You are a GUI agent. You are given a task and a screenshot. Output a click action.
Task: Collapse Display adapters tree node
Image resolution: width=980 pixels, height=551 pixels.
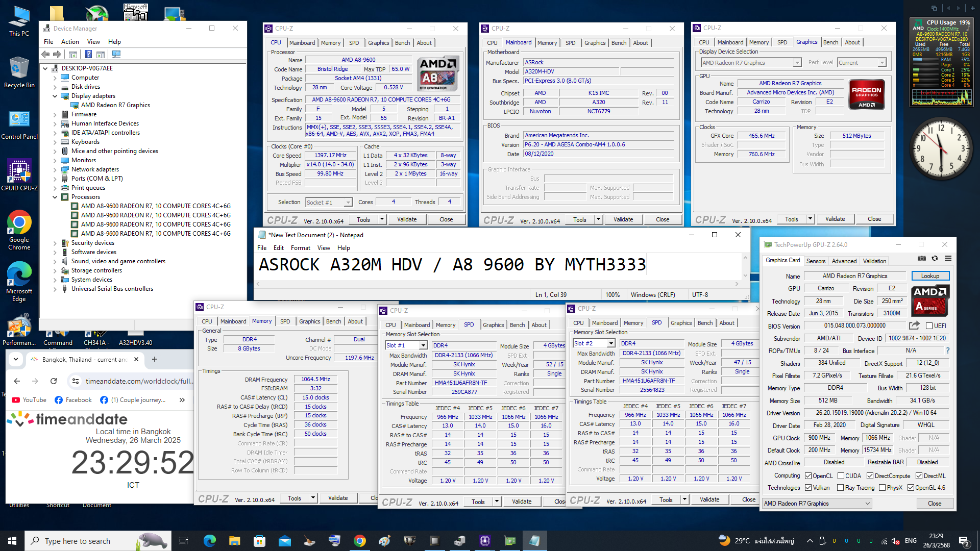[55, 96]
